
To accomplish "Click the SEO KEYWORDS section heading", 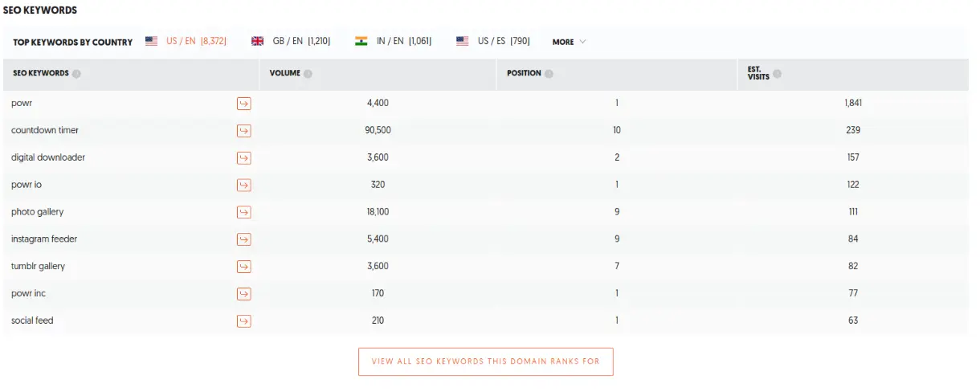I will [40, 10].
